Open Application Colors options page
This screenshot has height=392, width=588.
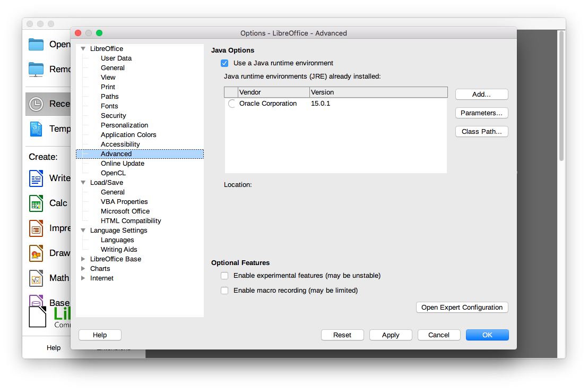click(x=128, y=135)
